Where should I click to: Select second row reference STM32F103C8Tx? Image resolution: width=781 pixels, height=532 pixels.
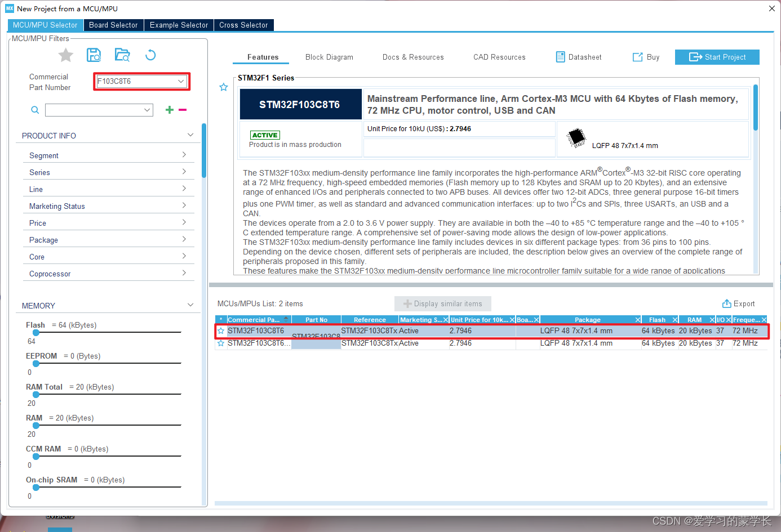[x=370, y=343]
